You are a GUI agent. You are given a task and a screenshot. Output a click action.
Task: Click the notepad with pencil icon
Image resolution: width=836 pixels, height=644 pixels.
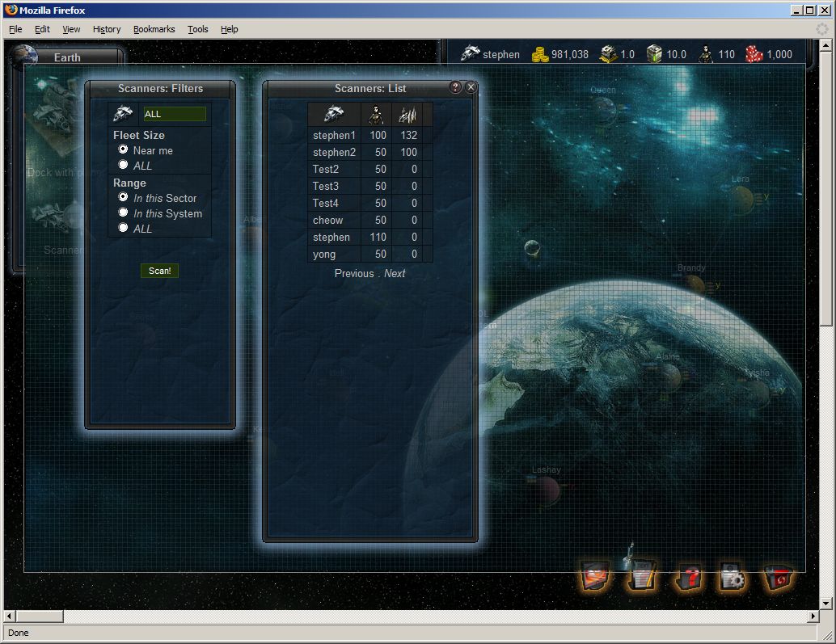(x=642, y=577)
